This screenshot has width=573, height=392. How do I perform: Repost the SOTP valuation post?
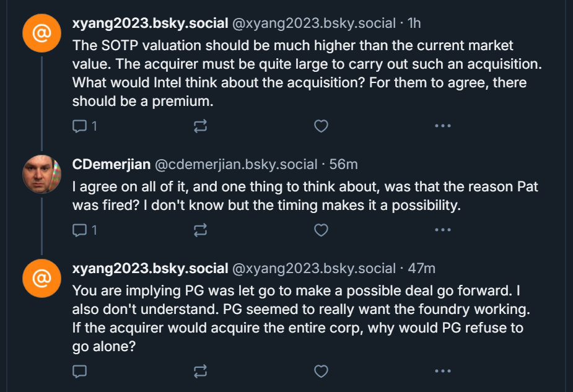200,126
